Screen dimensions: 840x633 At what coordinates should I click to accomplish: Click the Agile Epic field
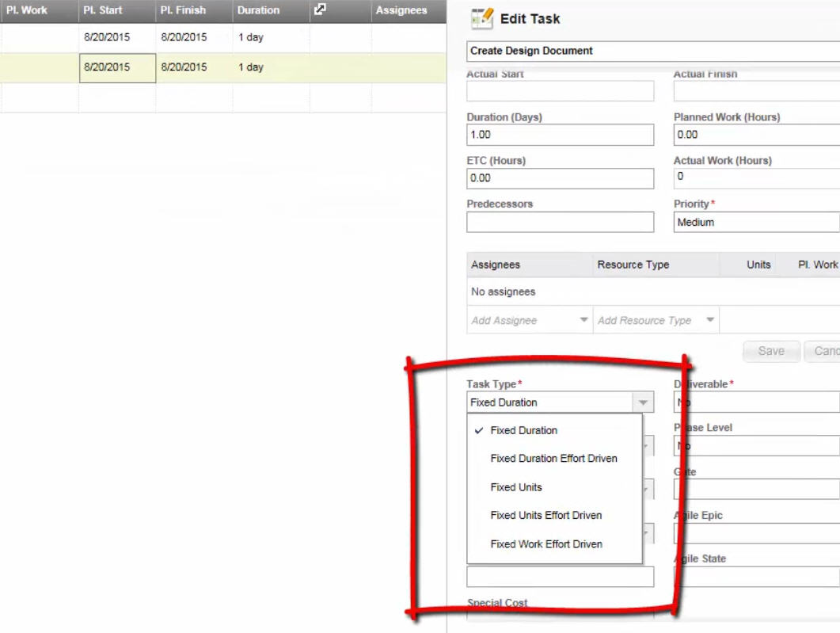coord(756,533)
